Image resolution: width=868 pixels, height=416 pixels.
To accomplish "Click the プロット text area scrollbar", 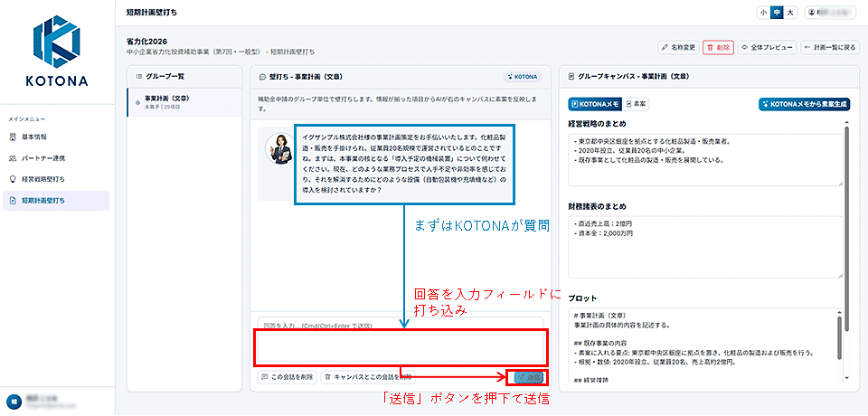I will pyautogui.click(x=839, y=336).
